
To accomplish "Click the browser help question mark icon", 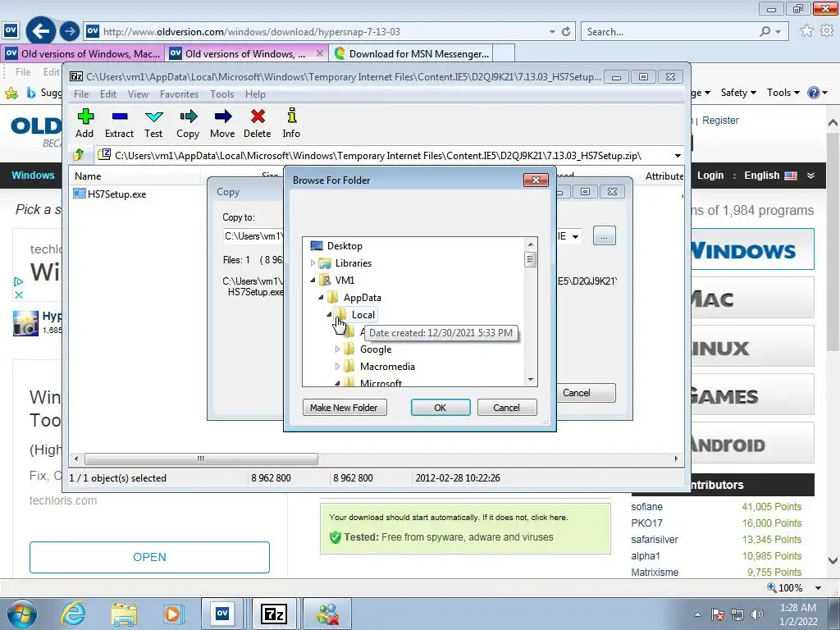I will (x=813, y=93).
